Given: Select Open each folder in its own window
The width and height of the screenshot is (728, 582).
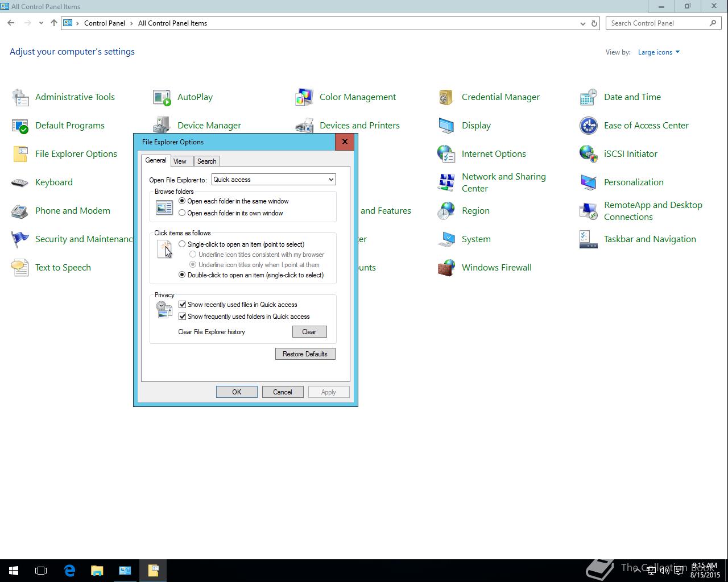Looking at the screenshot, I should [x=182, y=213].
